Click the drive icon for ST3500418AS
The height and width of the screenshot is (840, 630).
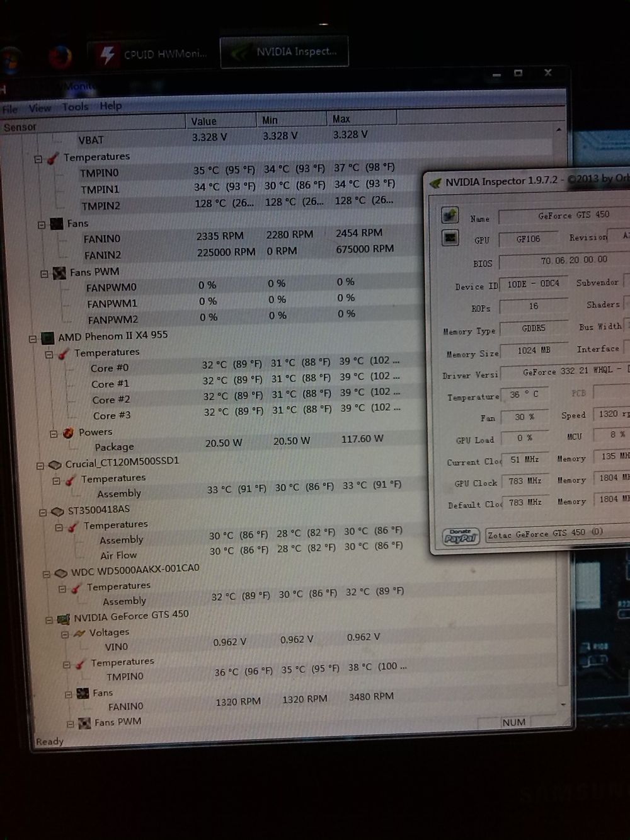point(57,512)
